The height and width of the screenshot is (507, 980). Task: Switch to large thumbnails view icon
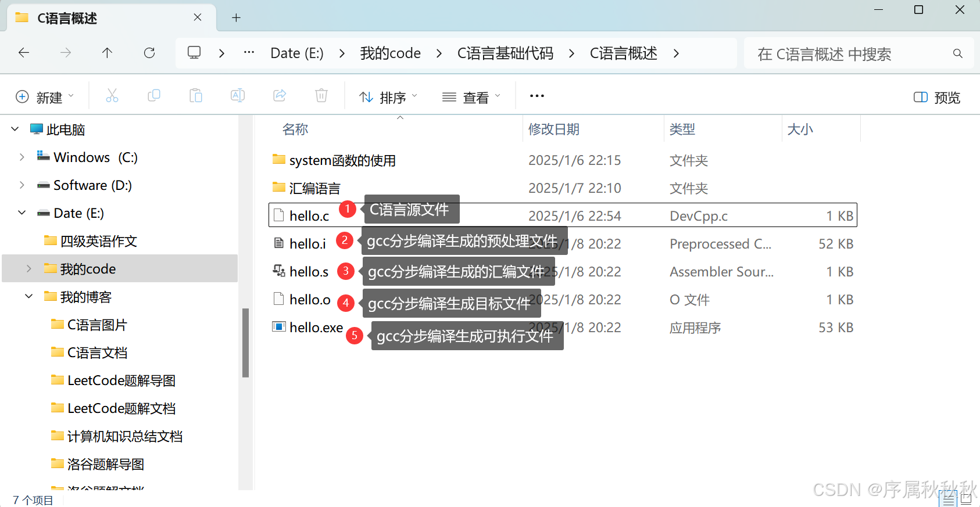click(967, 499)
